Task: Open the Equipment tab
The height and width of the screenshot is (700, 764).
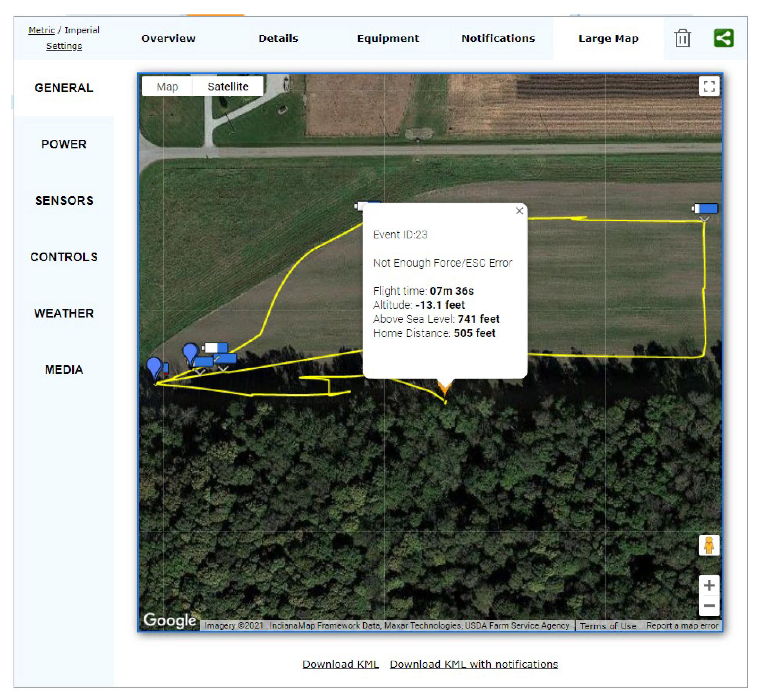Action: pyautogui.click(x=388, y=38)
